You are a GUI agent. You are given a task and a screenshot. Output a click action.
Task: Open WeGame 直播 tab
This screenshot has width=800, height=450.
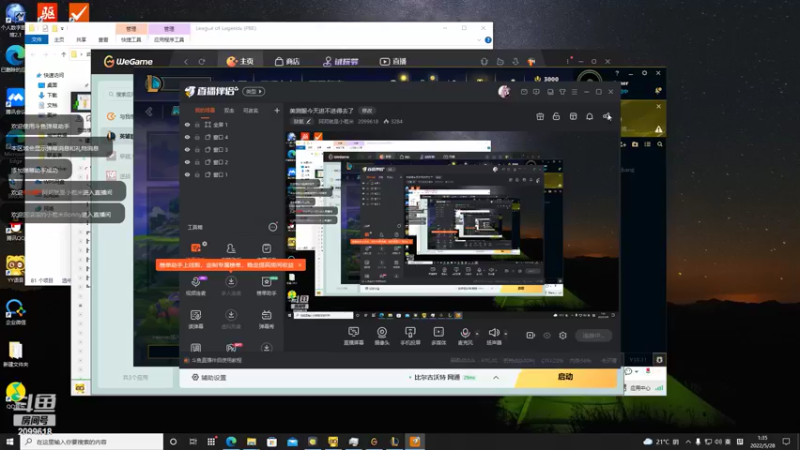click(393, 61)
